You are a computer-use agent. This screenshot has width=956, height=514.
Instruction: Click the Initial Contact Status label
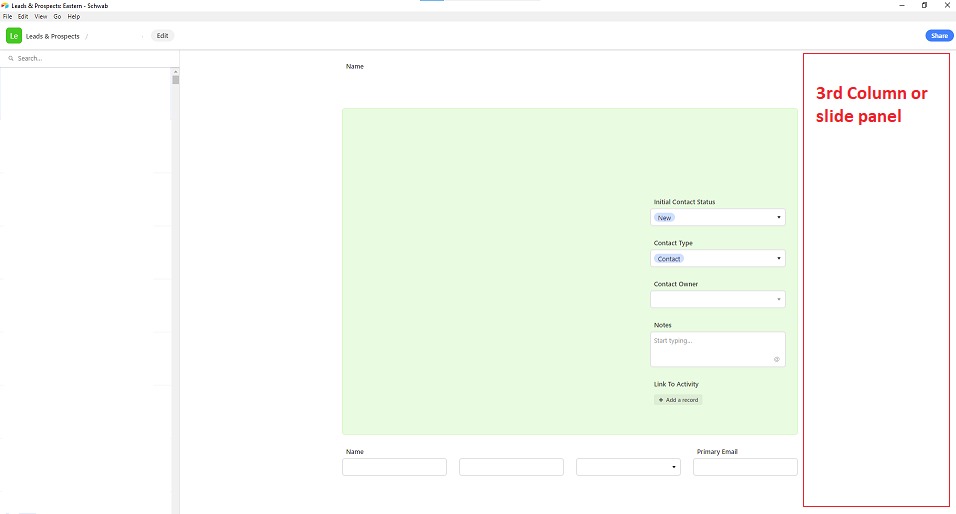pyautogui.click(x=684, y=202)
